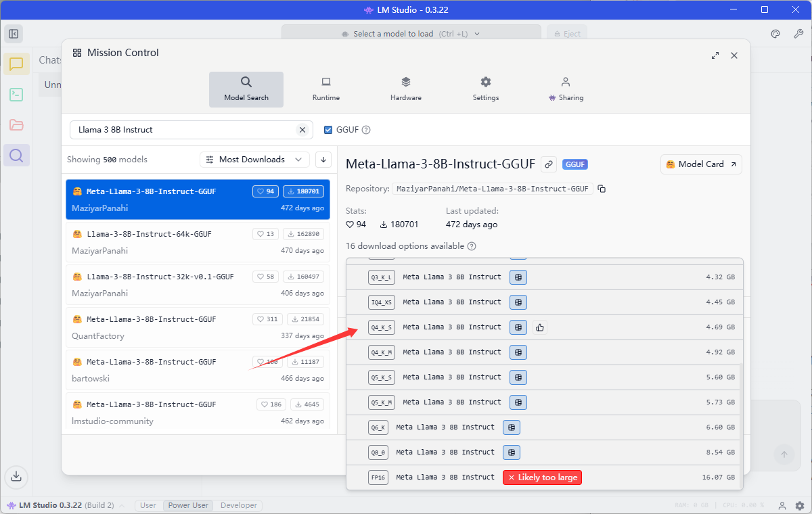Click the thumbs-up recommended icon on Q4_K_S
The image size is (812, 514).
(539, 327)
